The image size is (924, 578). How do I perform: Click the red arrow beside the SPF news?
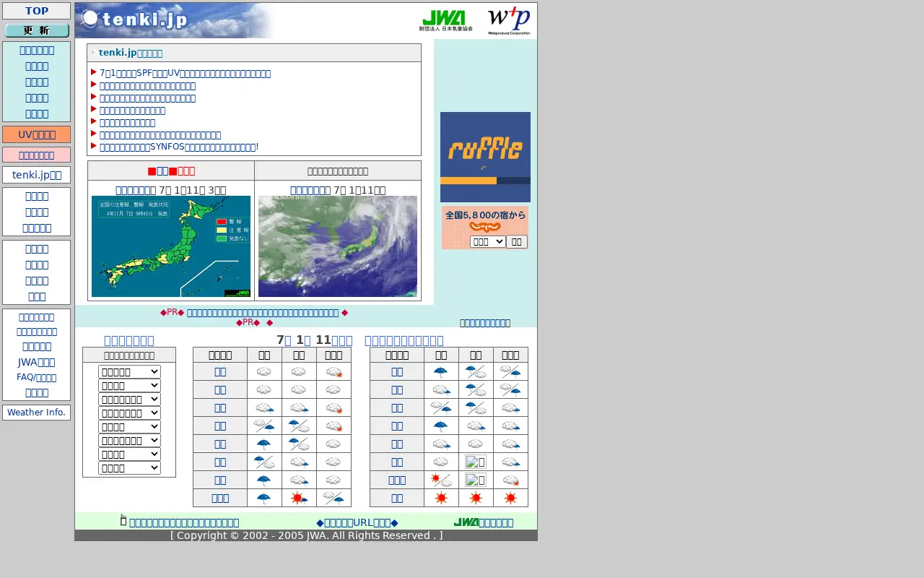[94, 72]
